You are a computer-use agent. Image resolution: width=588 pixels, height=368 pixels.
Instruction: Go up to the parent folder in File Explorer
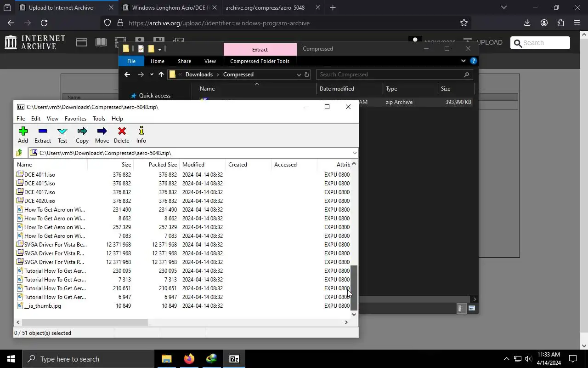(161, 75)
